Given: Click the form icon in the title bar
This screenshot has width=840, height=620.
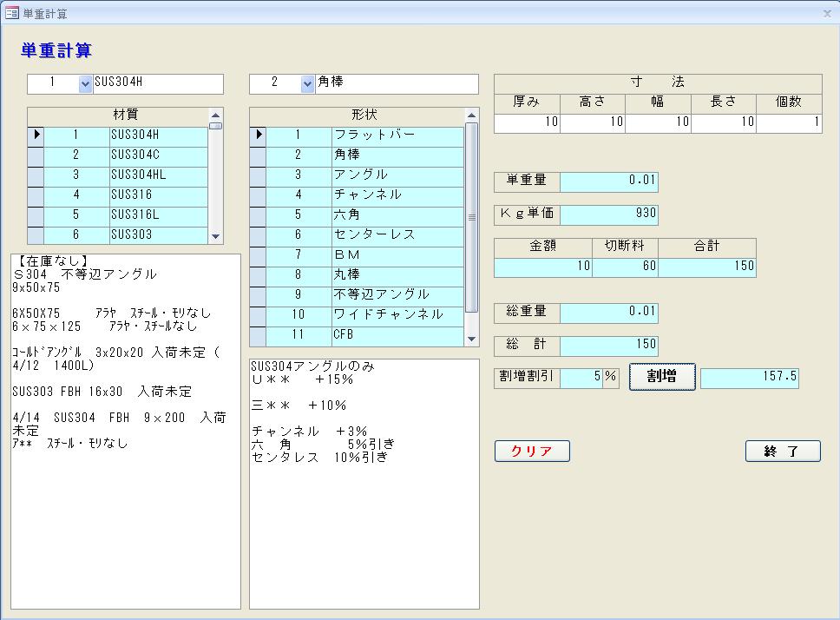Looking at the screenshot, I should pos(12,13).
